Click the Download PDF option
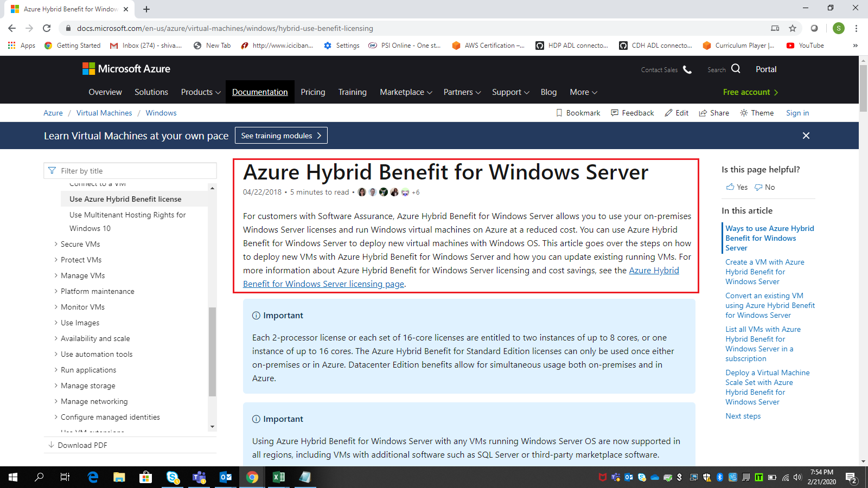 78,445
